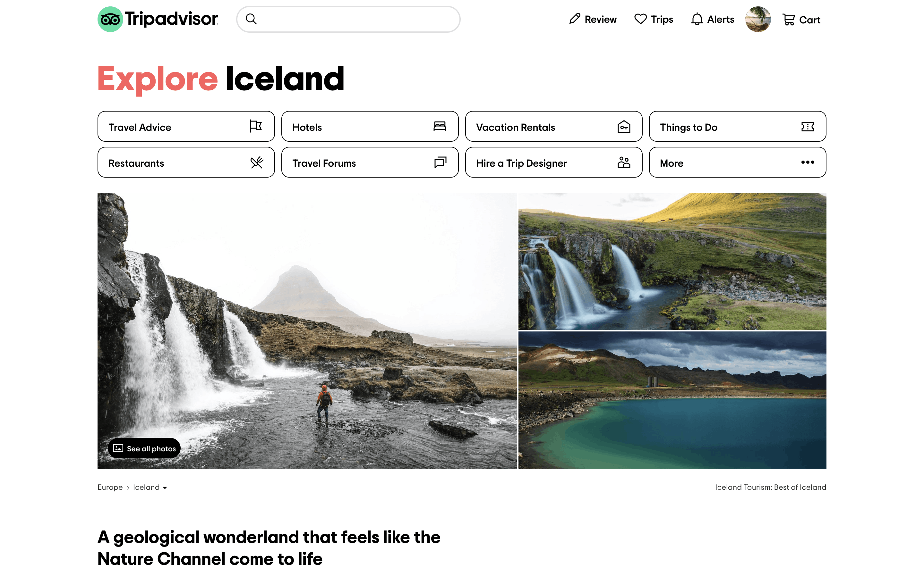Click the See all photos button

tap(144, 448)
